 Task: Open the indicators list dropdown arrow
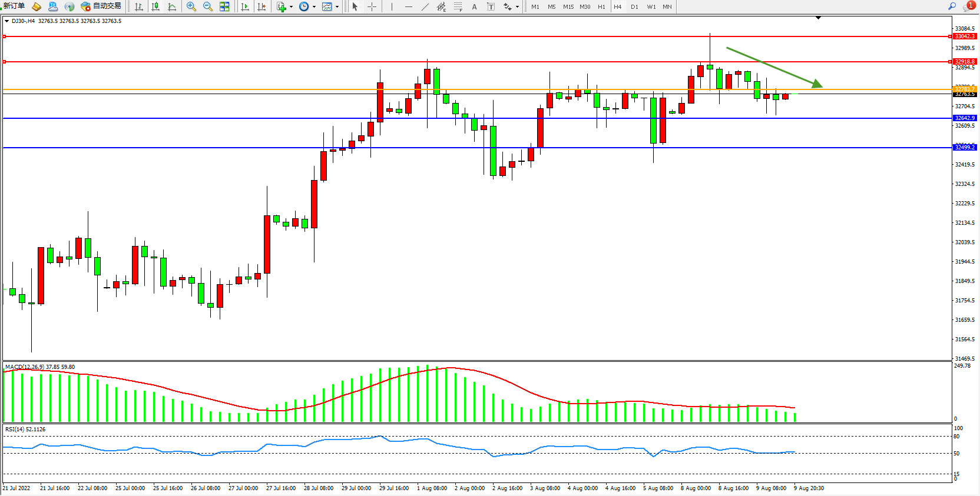click(x=291, y=7)
